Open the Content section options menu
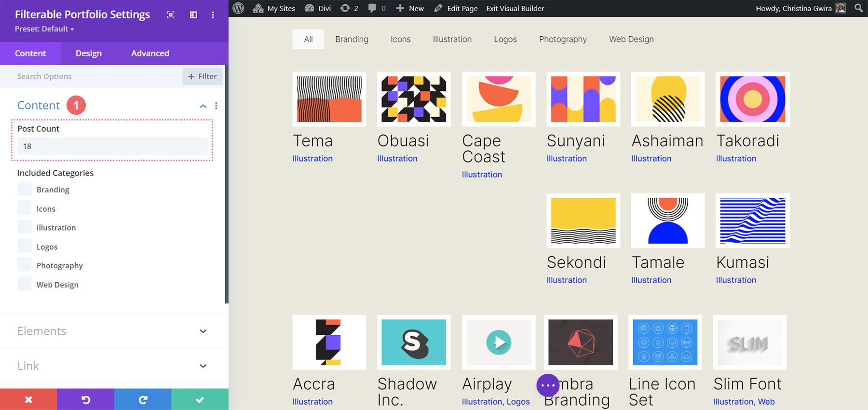Viewport: 868px width, 410px height. pyautogui.click(x=216, y=106)
